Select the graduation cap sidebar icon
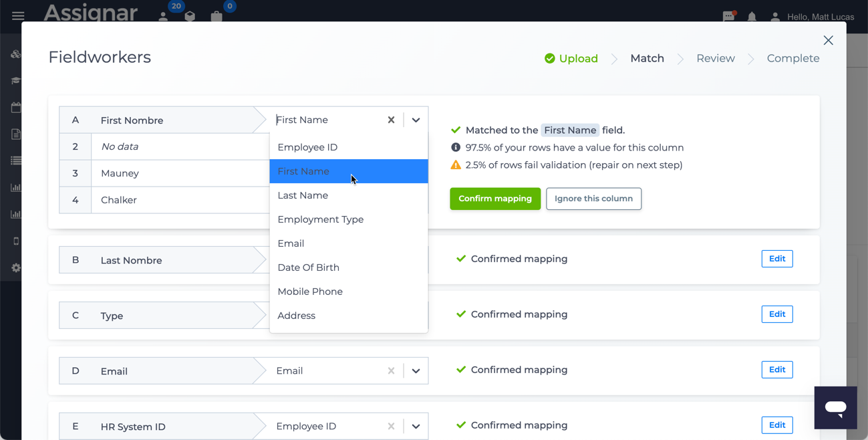This screenshot has width=868, height=440. pyautogui.click(x=15, y=80)
